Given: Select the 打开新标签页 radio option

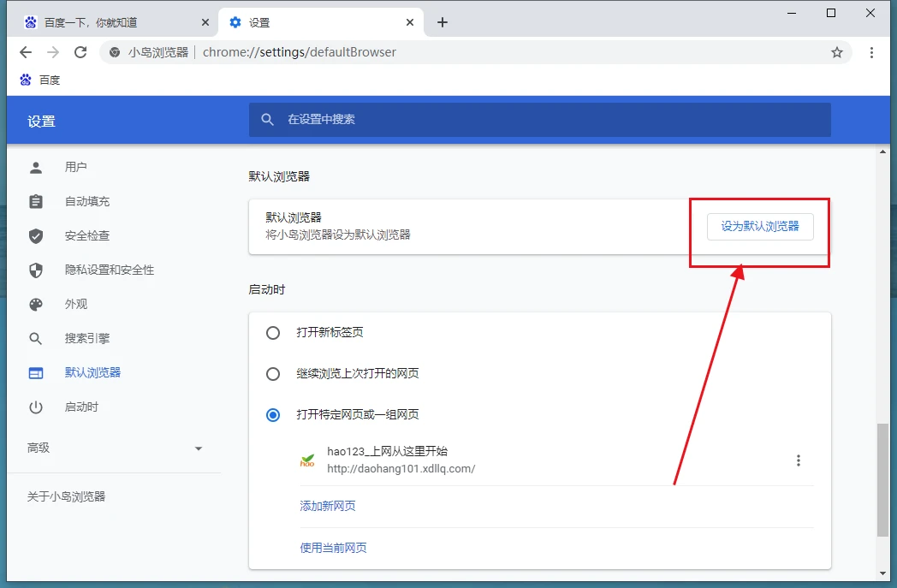Looking at the screenshot, I should coord(273,333).
